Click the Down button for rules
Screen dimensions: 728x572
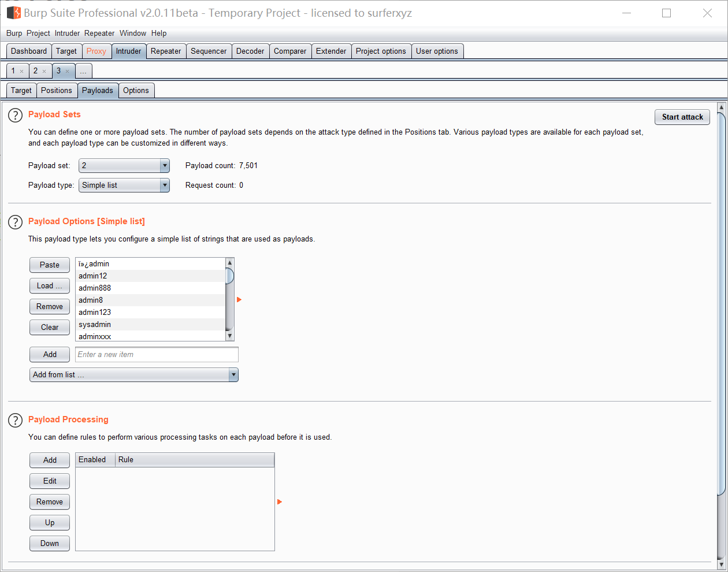(50, 544)
